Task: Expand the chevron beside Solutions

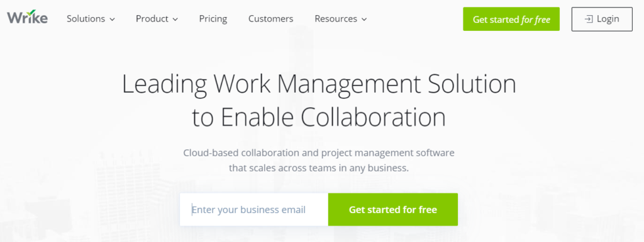Action: (x=112, y=20)
